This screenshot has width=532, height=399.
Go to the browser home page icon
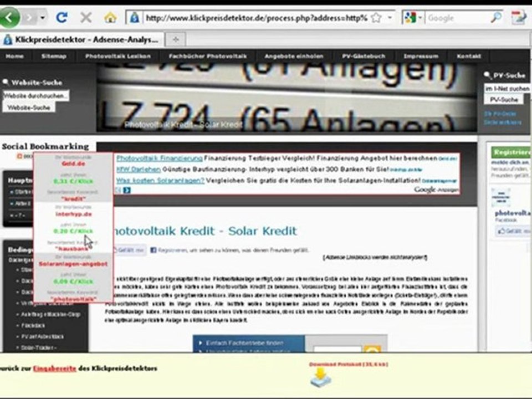click(x=110, y=17)
